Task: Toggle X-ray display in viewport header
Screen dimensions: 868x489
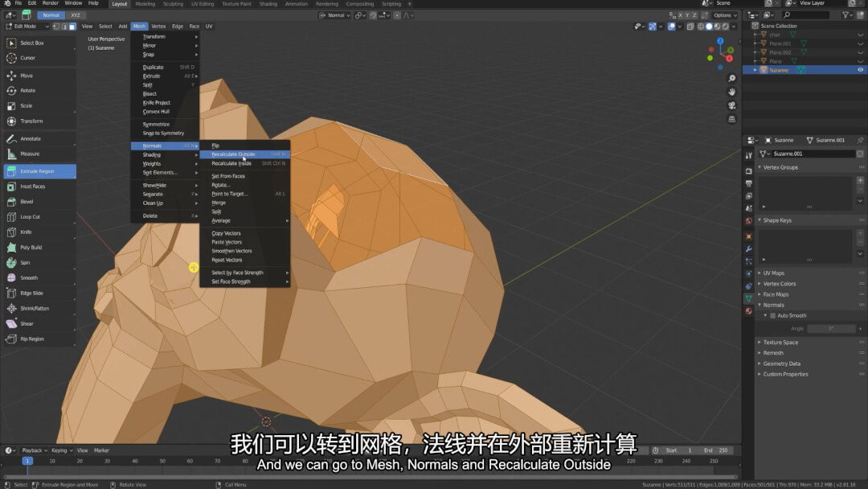Action: [x=690, y=27]
